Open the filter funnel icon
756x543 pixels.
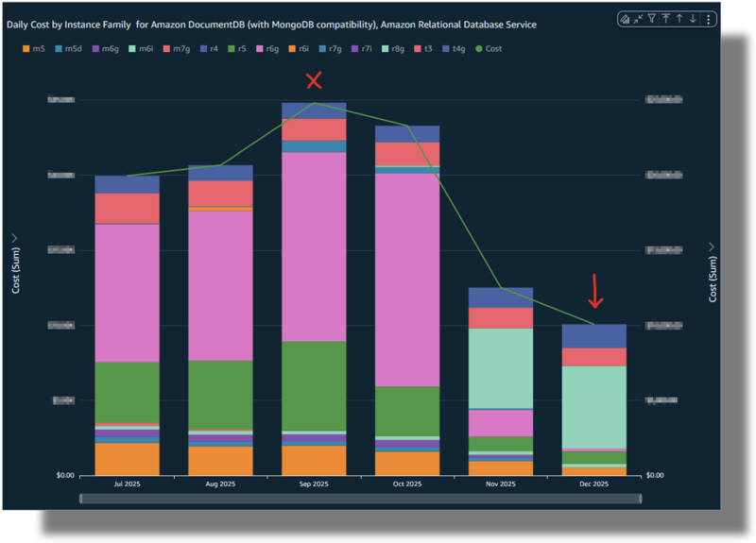pos(652,19)
